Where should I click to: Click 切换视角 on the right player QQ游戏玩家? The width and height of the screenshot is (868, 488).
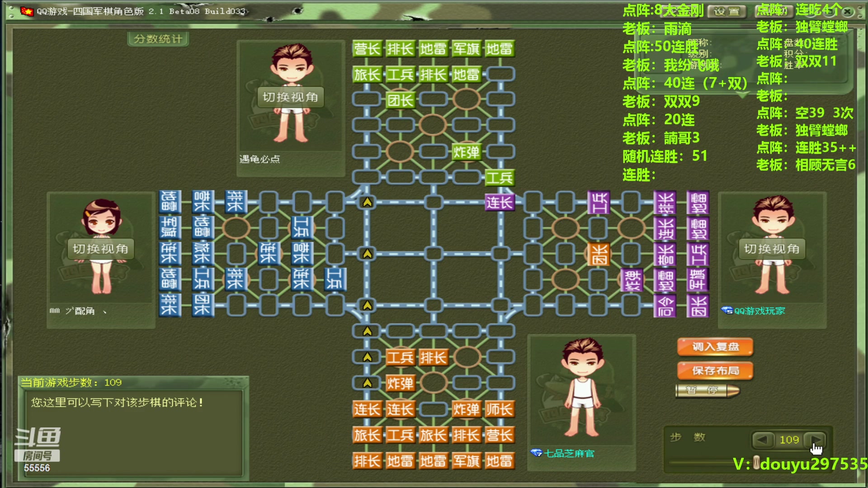point(772,249)
